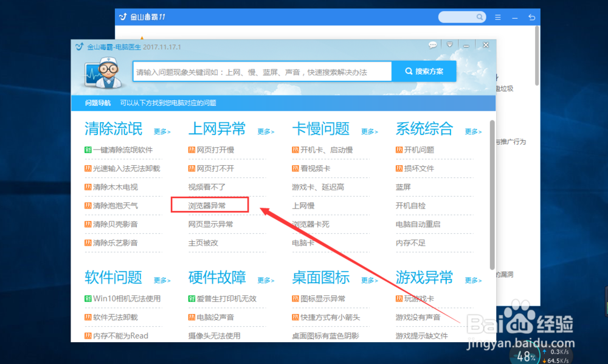Click 光速输入法无法卸载 entry
Screen dimensions: 608x364
coord(123,168)
